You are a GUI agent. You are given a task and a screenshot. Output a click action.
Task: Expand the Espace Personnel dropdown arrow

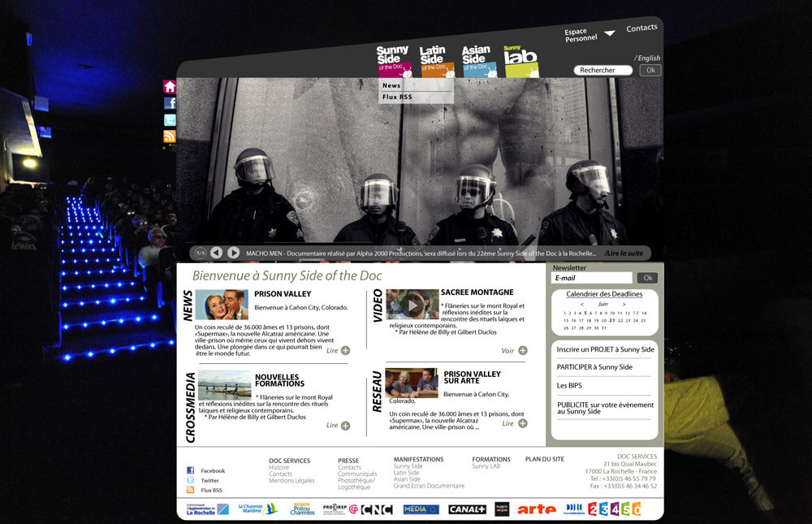(x=609, y=33)
